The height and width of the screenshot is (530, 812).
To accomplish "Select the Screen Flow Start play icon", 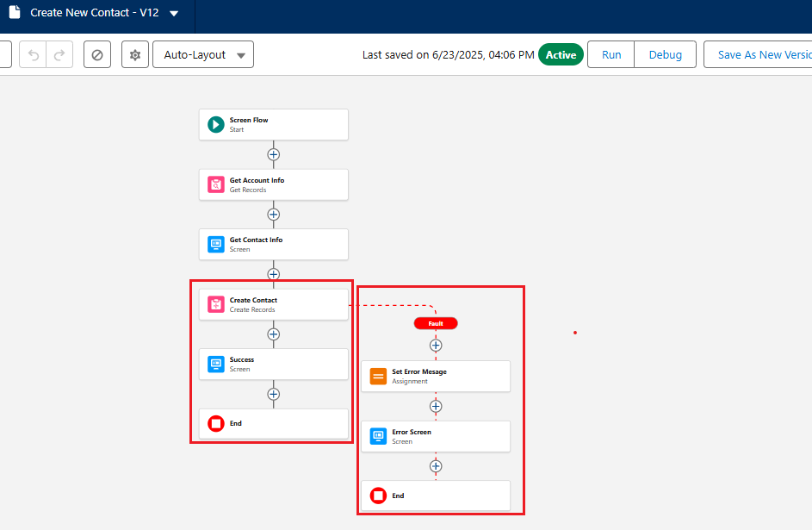I will tap(216, 124).
